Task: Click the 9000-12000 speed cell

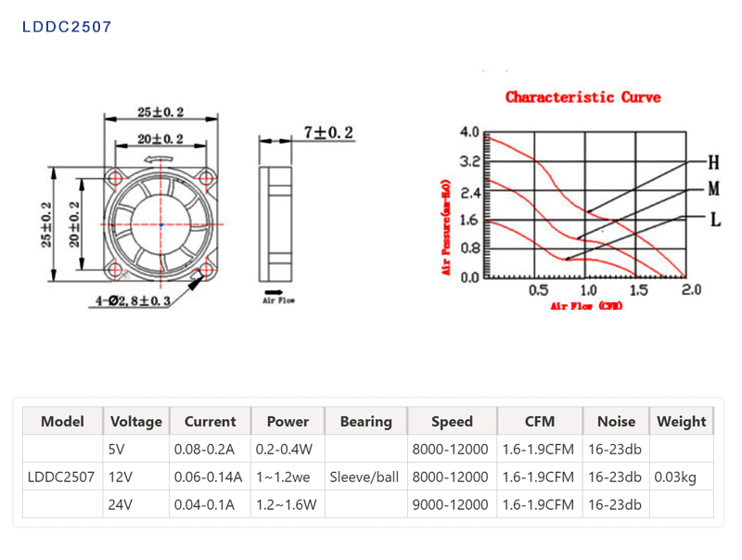Action: click(x=452, y=504)
